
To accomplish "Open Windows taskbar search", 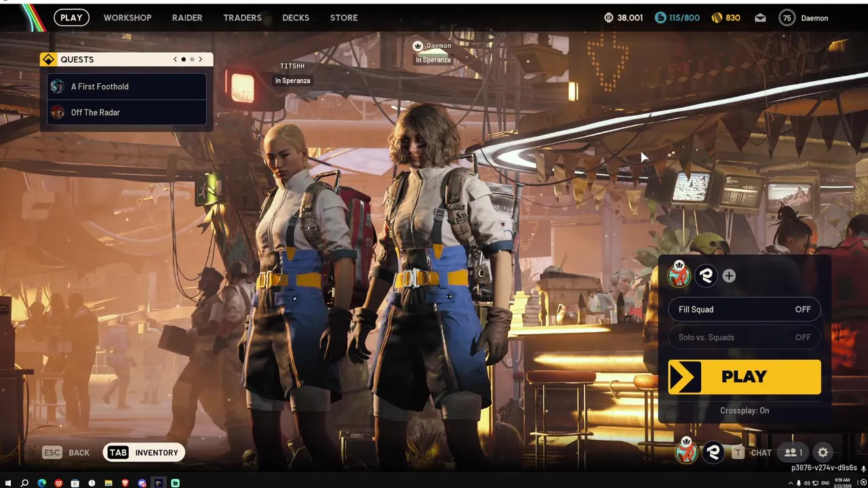I will (24, 483).
